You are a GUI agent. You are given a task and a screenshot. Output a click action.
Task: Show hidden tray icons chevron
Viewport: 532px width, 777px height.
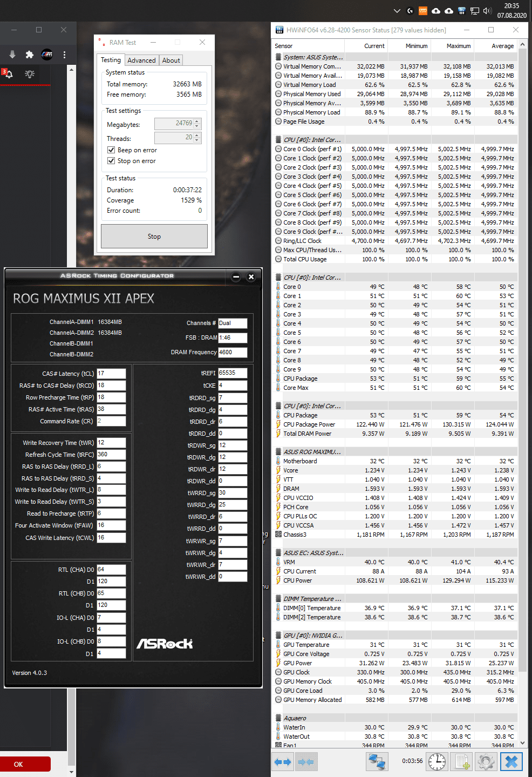point(397,11)
